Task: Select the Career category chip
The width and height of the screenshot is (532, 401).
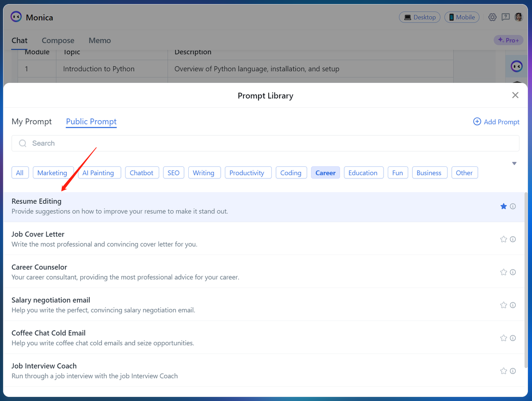Action: [325, 173]
